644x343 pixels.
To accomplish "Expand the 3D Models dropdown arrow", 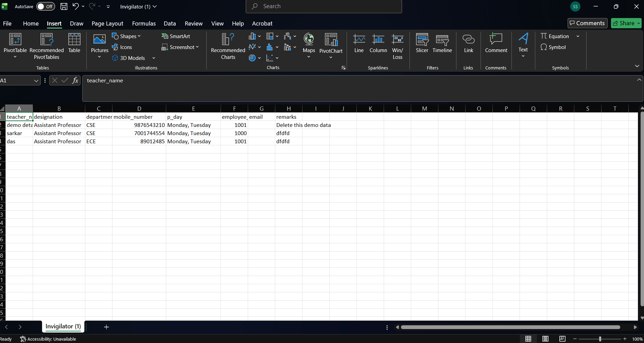I will (154, 58).
